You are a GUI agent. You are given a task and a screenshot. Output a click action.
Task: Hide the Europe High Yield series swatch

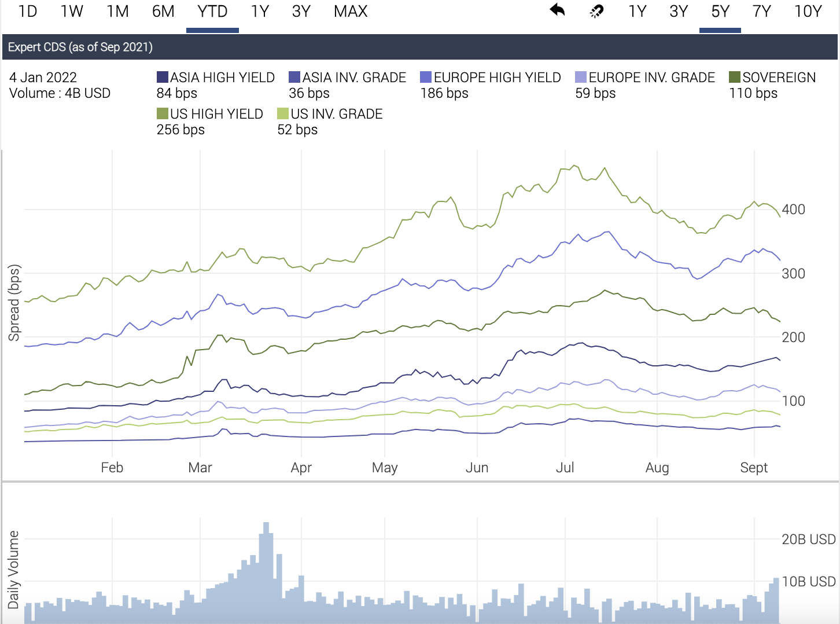pos(426,78)
